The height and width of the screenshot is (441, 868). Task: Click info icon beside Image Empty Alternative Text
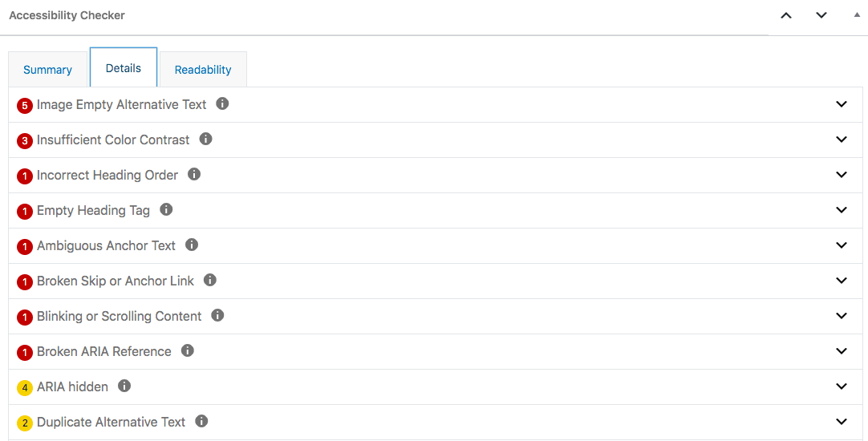pyautogui.click(x=222, y=103)
